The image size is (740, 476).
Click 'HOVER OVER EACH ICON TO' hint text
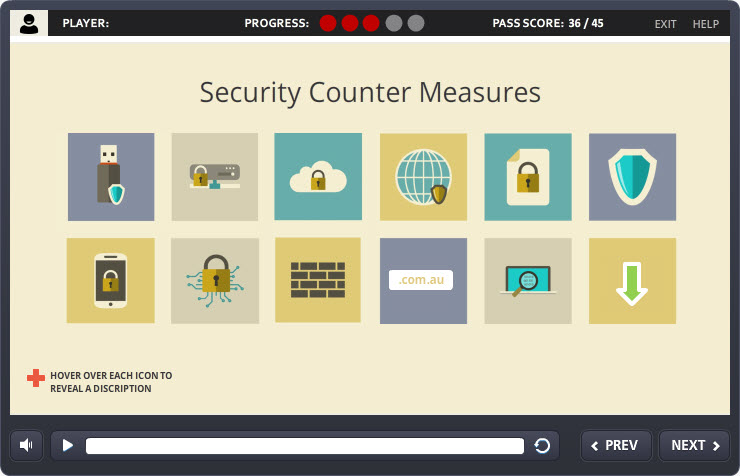coord(111,376)
